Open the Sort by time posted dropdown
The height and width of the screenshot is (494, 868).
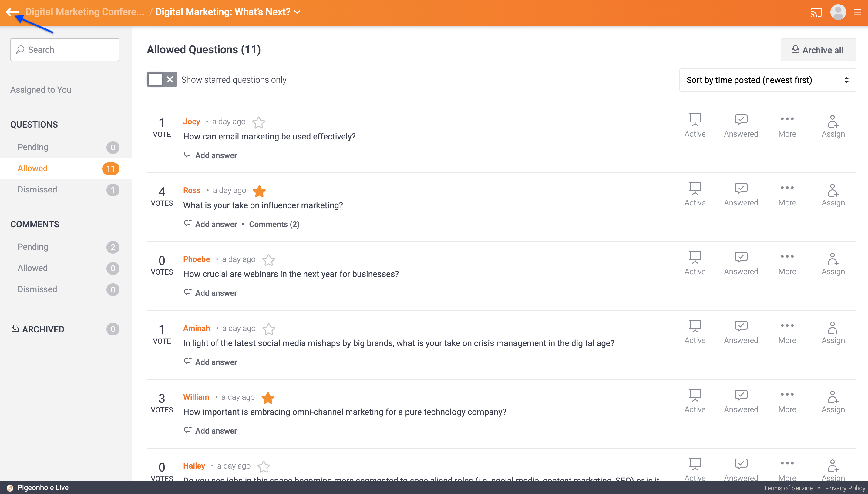[767, 80]
